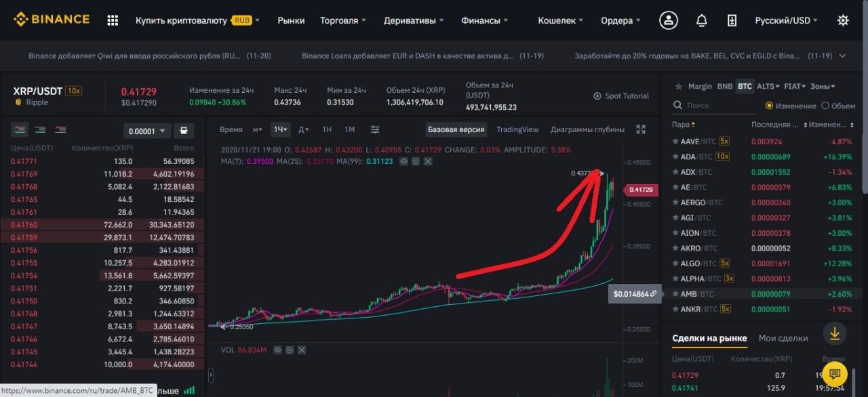Click order book price 0.41760
This screenshot has height=397, width=868.
point(24,224)
